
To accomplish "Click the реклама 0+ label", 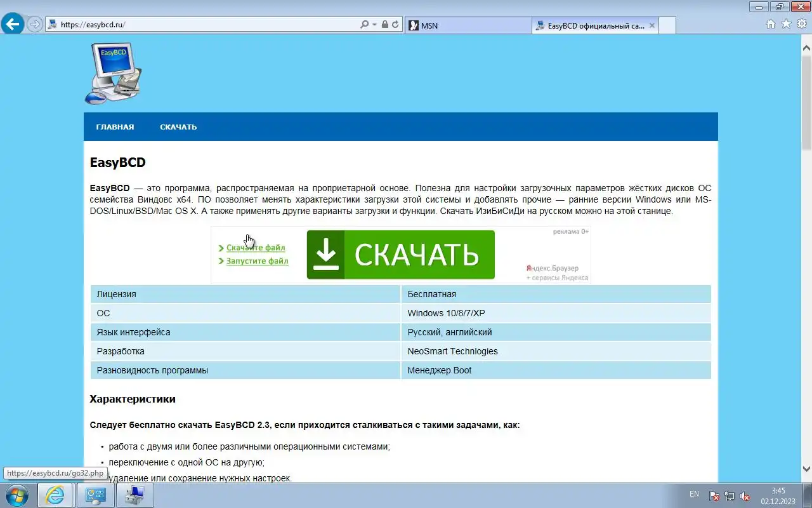I will (x=571, y=232).
